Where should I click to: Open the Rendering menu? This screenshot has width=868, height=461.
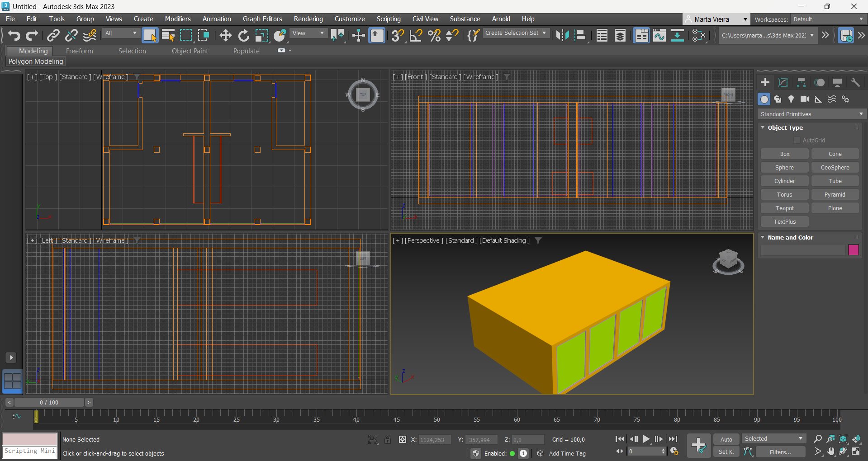pos(308,19)
